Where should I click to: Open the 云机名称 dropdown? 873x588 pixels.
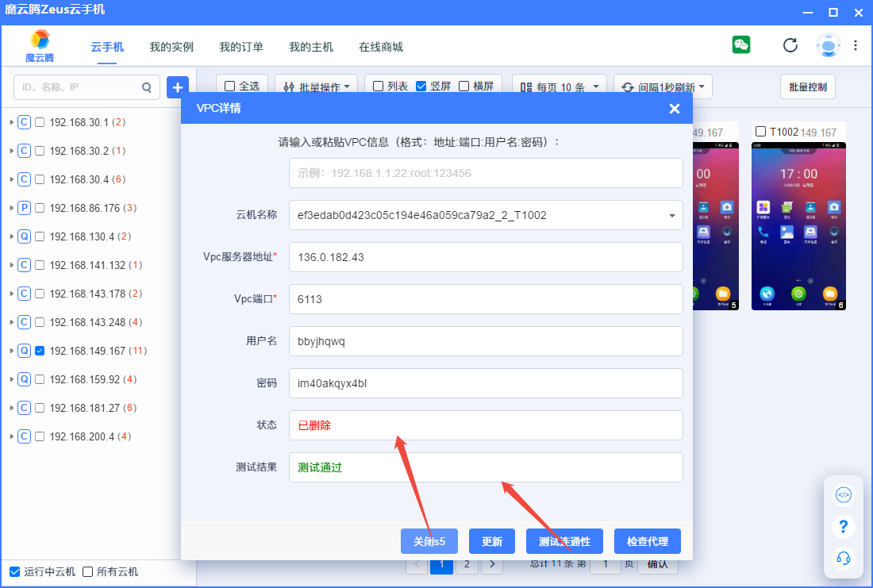coord(671,215)
